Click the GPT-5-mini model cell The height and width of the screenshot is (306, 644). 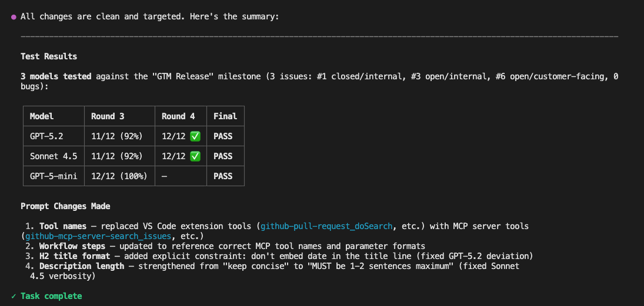52,176
